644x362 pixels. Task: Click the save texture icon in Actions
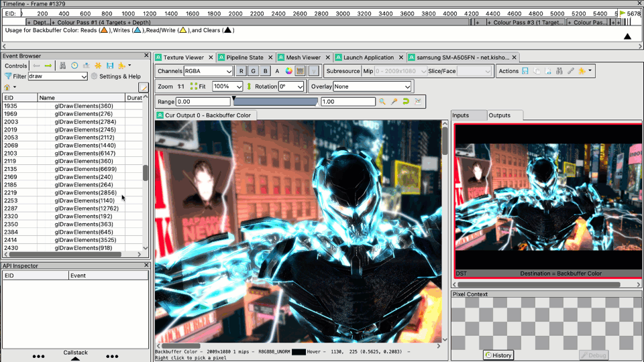(525, 71)
